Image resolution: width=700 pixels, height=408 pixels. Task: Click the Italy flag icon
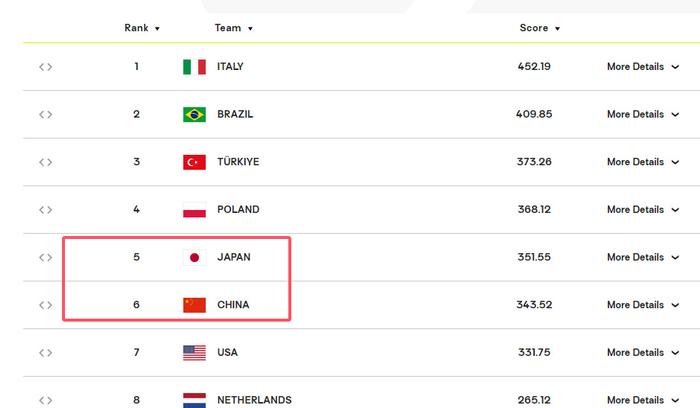click(194, 67)
